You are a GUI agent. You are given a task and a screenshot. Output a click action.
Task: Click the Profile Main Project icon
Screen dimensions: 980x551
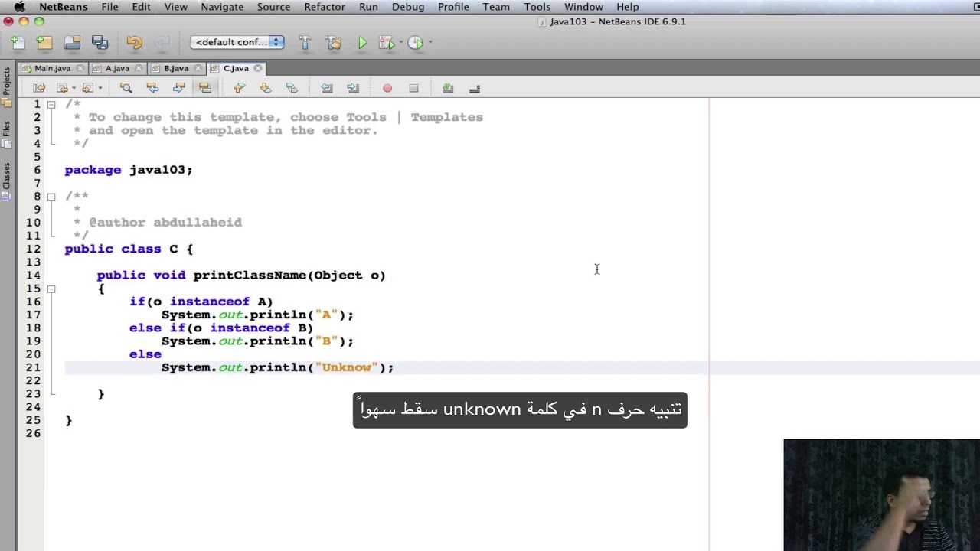[x=415, y=43]
